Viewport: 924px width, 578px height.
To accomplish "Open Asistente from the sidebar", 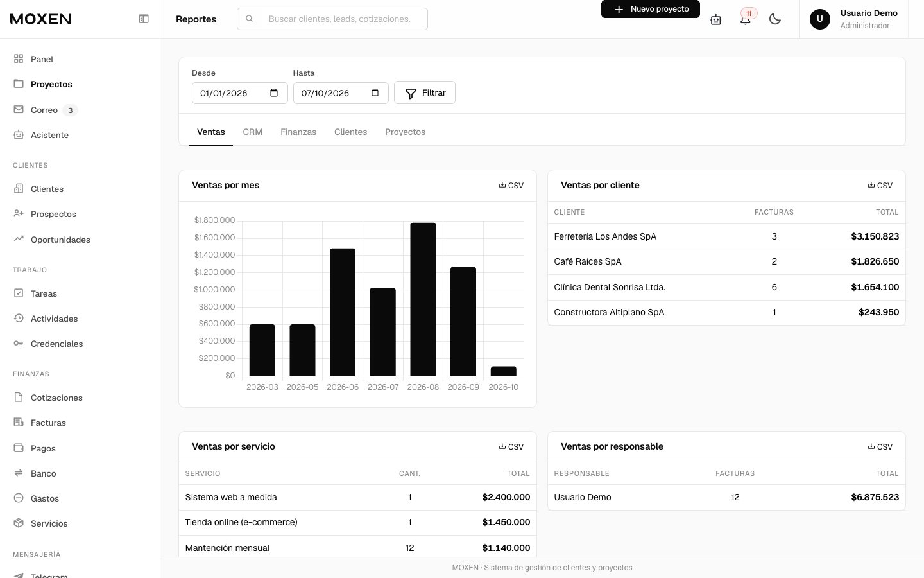I will click(80, 135).
